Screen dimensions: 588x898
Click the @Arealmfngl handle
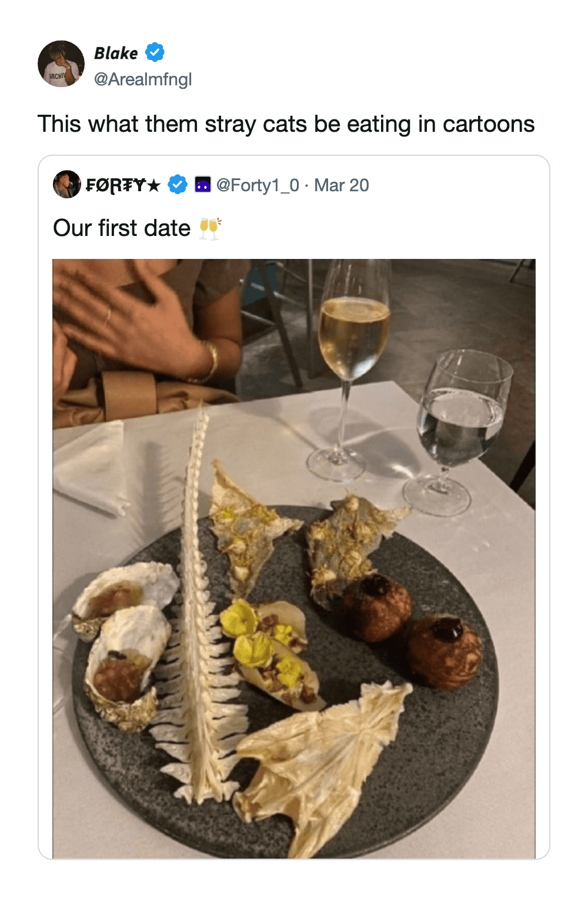(143, 79)
